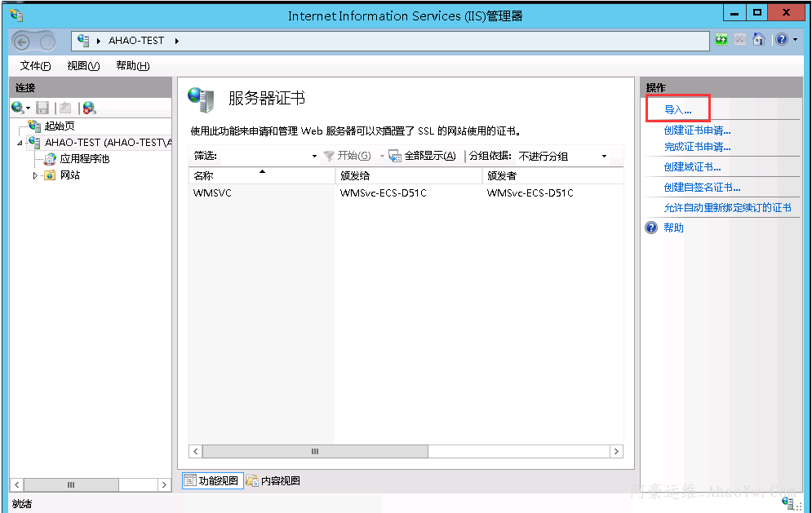
Task: Click the Back navigation arrow button
Action: (x=22, y=42)
